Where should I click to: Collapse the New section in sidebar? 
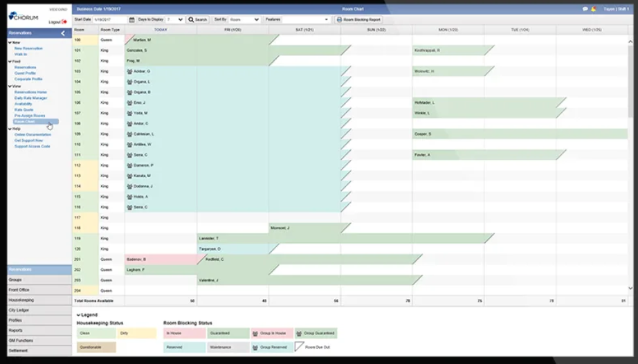[10, 42]
